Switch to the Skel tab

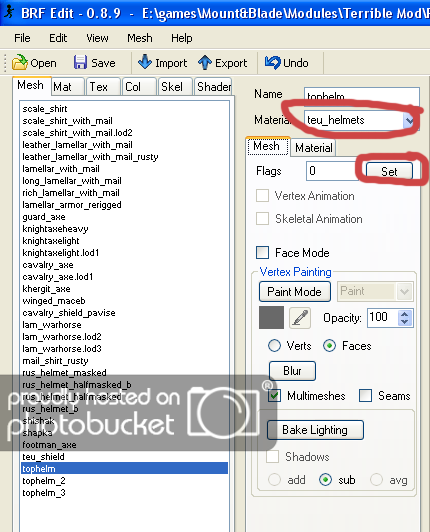pyautogui.click(x=175, y=87)
